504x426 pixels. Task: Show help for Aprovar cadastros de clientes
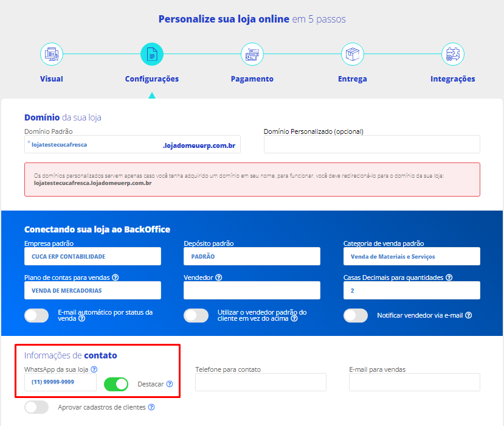click(151, 407)
